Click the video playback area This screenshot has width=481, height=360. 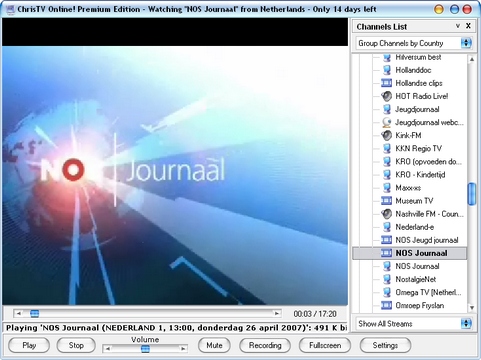tap(175, 162)
